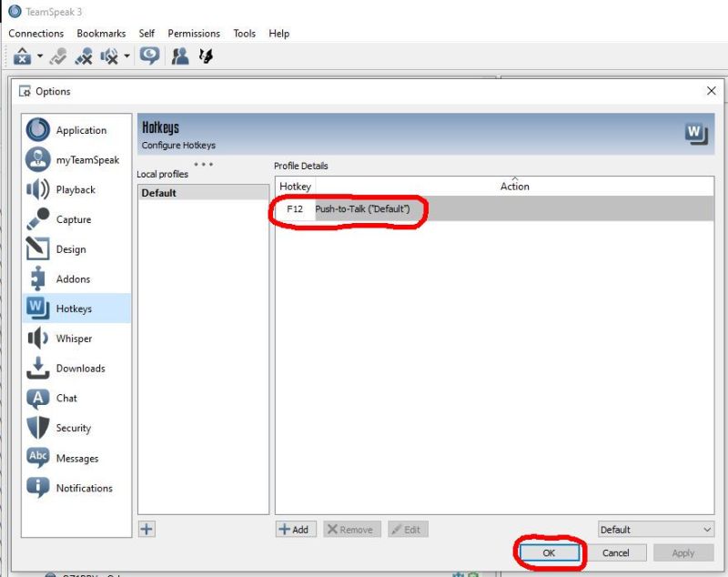
Task: Open the Bookmarks menu
Action: pos(101,34)
